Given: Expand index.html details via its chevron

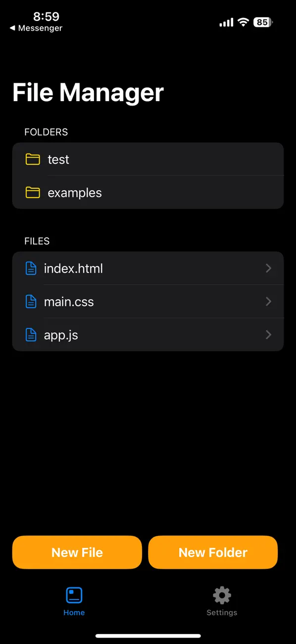Looking at the screenshot, I should tap(268, 268).
